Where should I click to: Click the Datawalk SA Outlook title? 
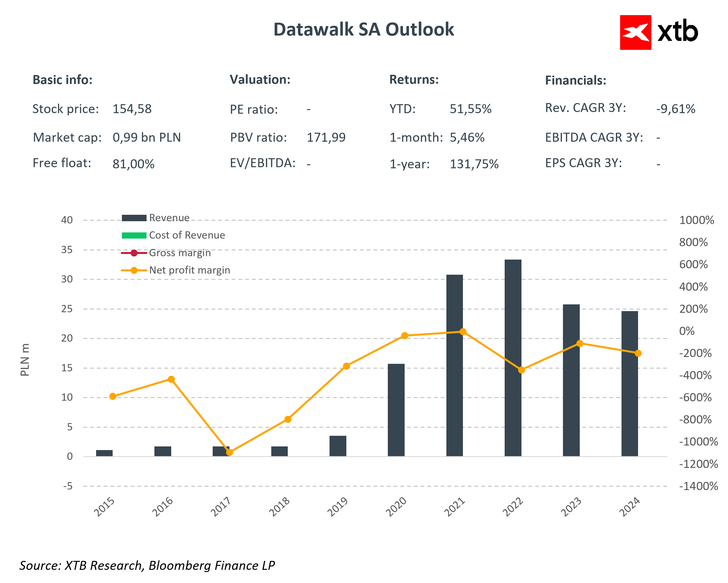click(x=363, y=29)
